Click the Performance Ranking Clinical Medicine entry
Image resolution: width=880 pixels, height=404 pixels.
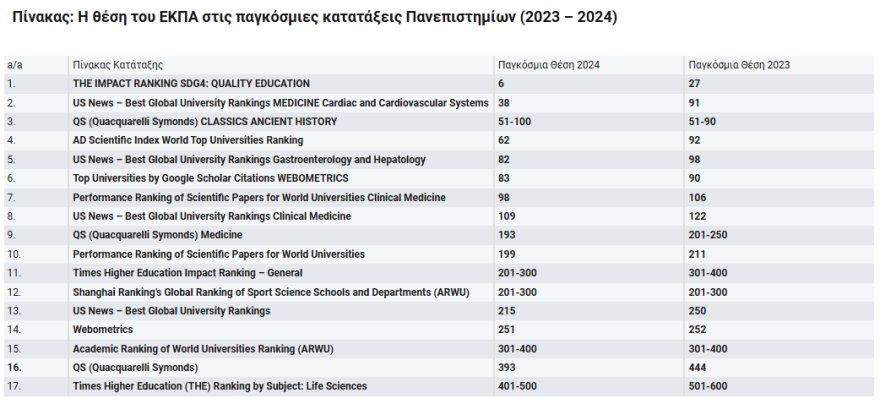(x=259, y=197)
